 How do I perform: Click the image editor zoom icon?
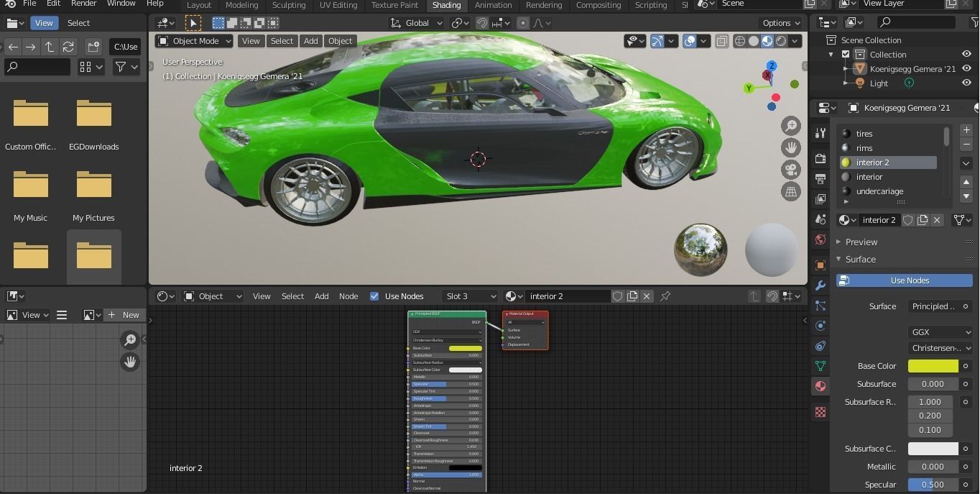pos(130,339)
